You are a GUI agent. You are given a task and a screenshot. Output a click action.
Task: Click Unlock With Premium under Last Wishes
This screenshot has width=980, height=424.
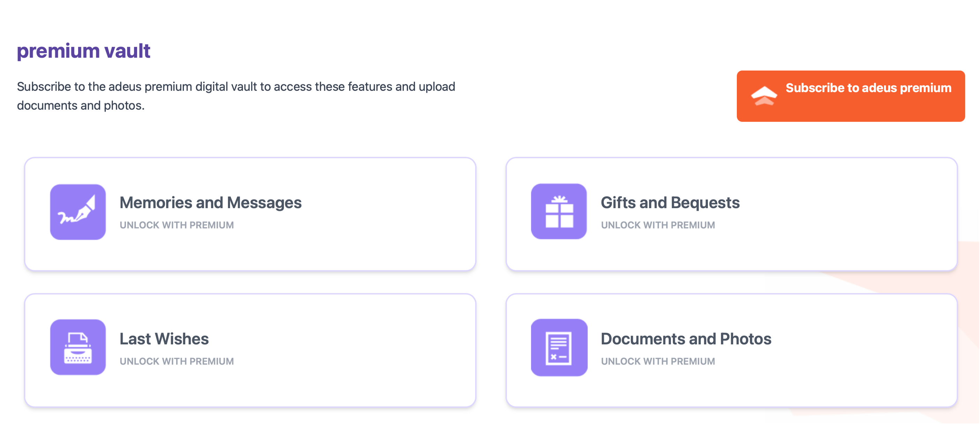point(177,361)
